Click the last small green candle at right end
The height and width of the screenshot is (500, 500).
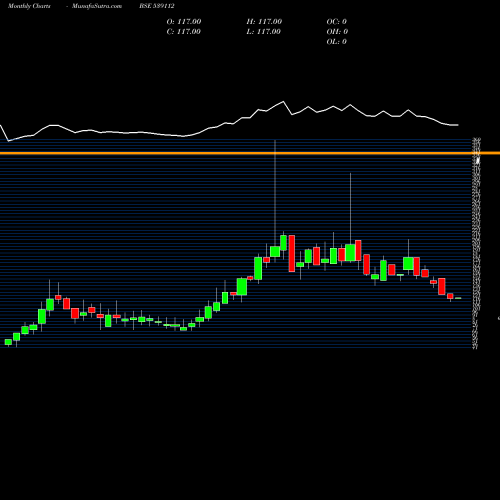point(458,298)
